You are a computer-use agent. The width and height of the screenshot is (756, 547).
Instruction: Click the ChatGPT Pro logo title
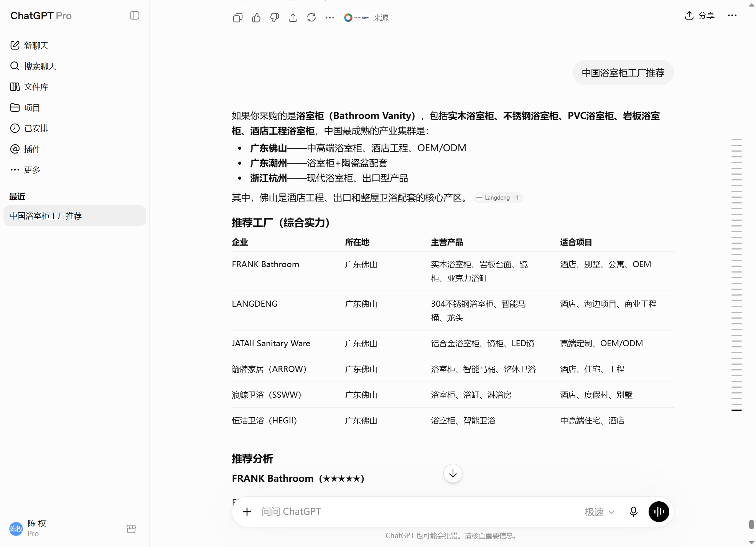(x=41, y=16)
